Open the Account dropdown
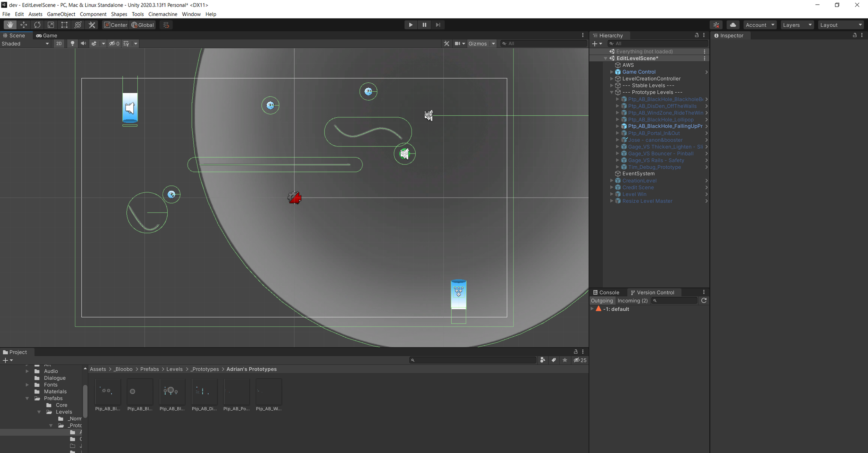The image size is (868, 453). (760, 25)
